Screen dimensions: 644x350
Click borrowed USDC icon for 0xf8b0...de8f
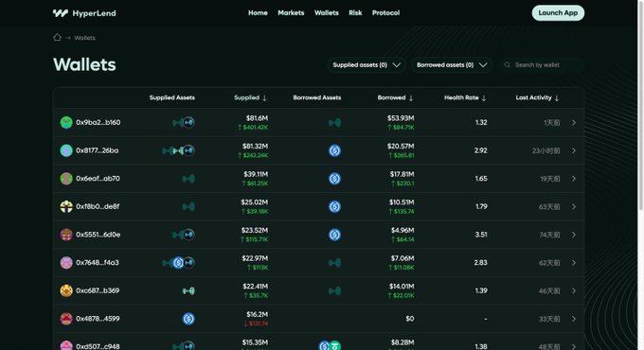pyautogui.click(x=334, y=206)
